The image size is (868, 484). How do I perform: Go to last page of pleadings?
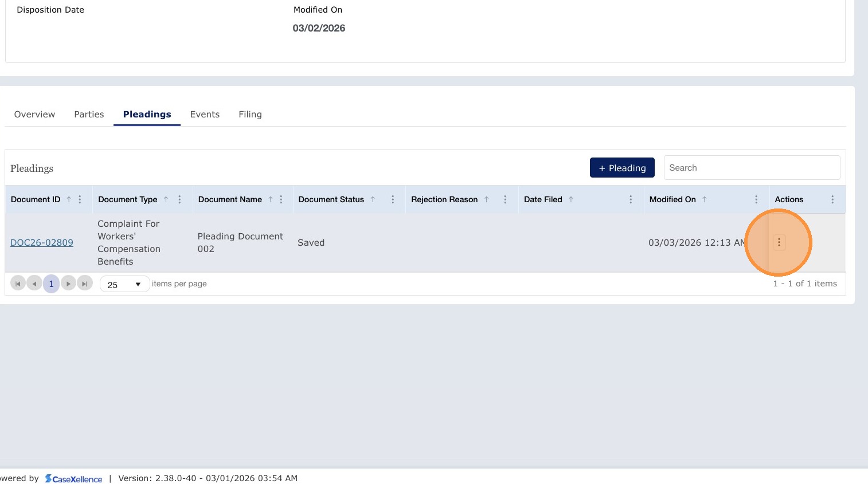pyautogui.click(x=85, y=284)
